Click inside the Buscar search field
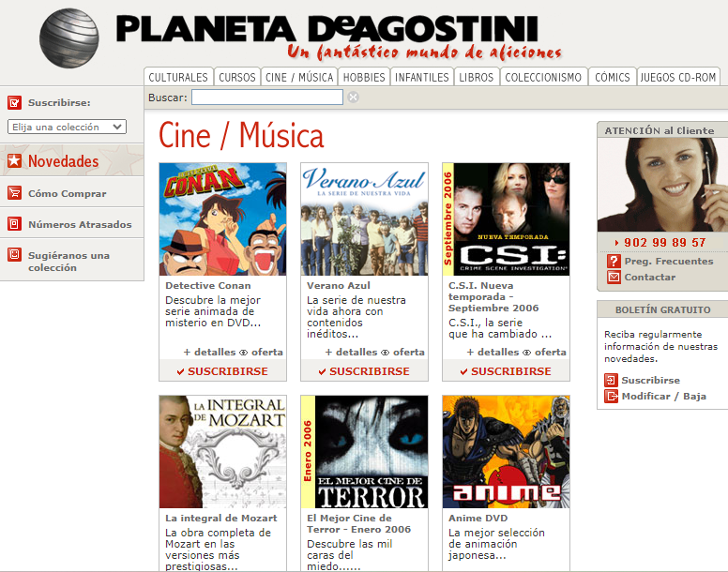The height and width of the screenshot is (572, 728). (x=267, y=97)
